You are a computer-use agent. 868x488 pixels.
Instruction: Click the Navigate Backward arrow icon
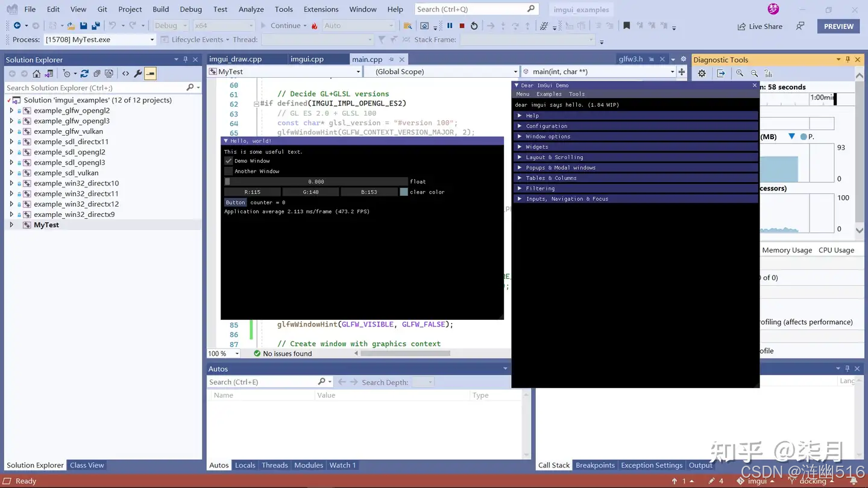[17, 26]
